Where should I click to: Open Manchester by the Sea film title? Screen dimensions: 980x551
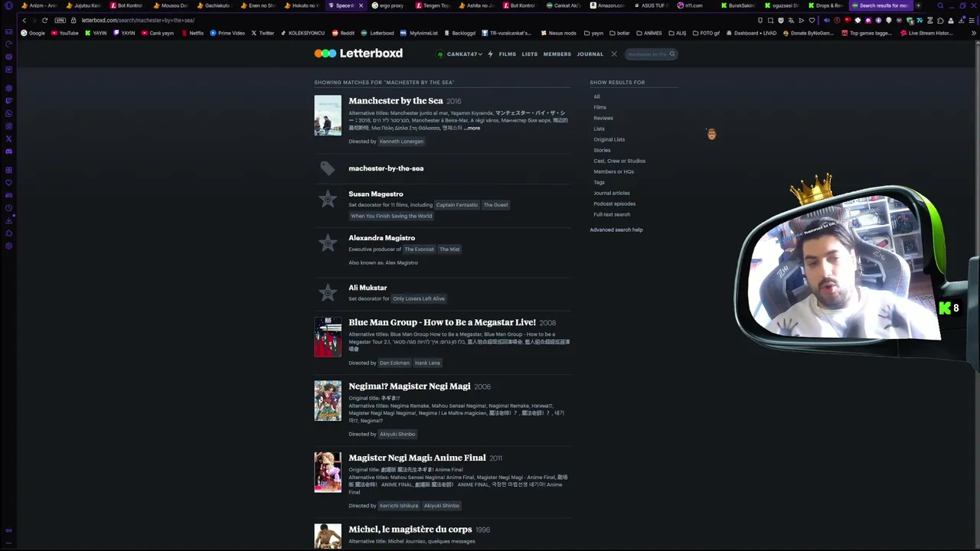tap(396, 101)
